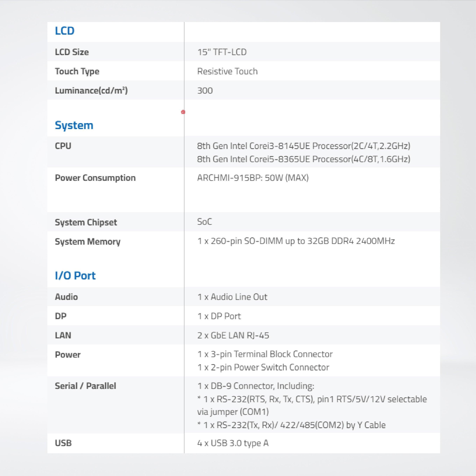Screen dimensions: 476x476
Task: Select the 300 luminance value
Action: (x=205, y=90)
